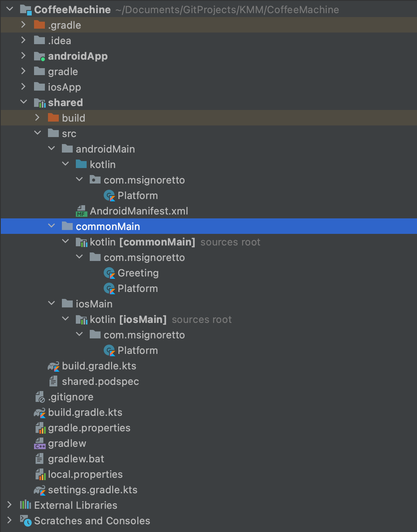Expand the androidApp folder chevron
Image resolution: width=417 pixels, height=532 pixels.
click(24, 56)
